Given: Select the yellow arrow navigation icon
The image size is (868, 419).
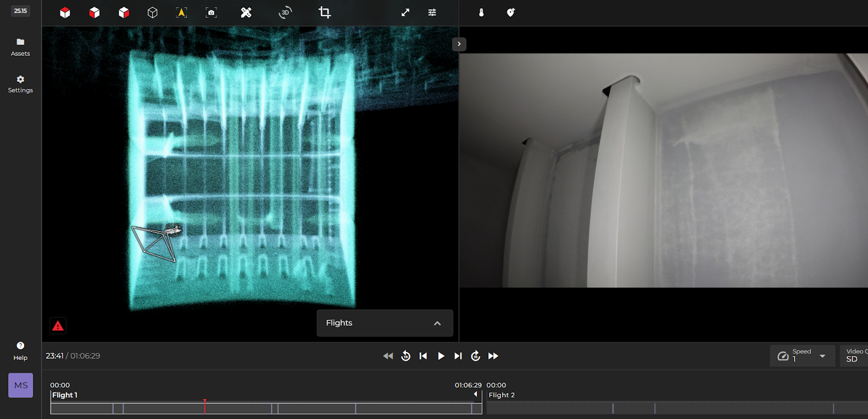Looking at the screenshot, I should pyautogui.click(x=182, y=12).
